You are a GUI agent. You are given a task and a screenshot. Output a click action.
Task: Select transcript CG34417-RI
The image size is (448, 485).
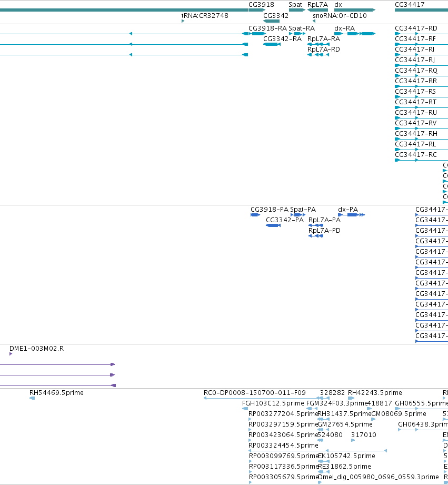(421, 55)
